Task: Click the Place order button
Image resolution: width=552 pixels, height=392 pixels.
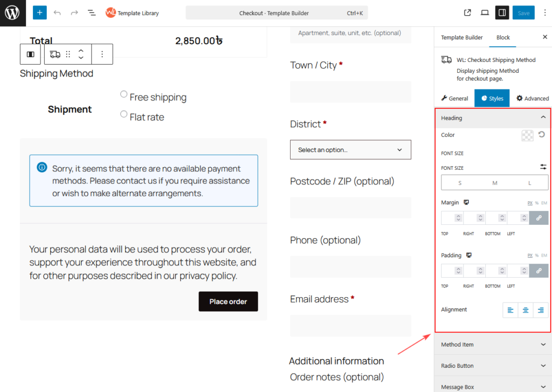Action: tap(228, 301)
